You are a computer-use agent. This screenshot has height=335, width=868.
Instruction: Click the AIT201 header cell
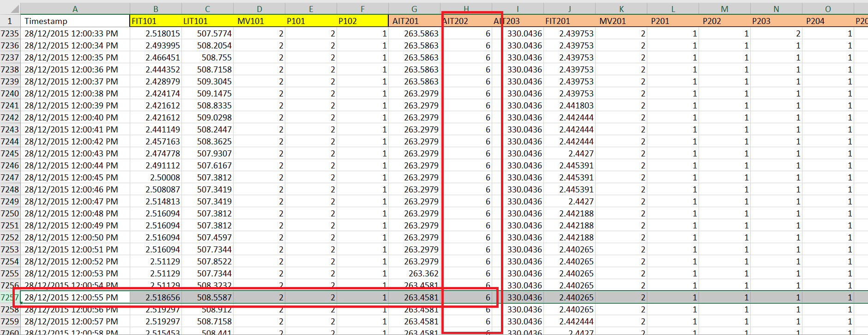[x=414, y=21]
